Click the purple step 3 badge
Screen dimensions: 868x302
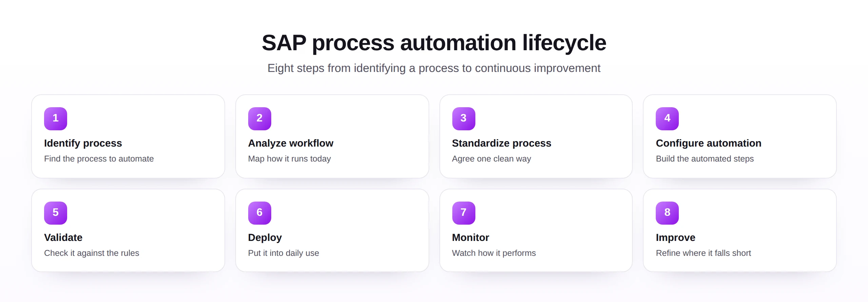464,119
